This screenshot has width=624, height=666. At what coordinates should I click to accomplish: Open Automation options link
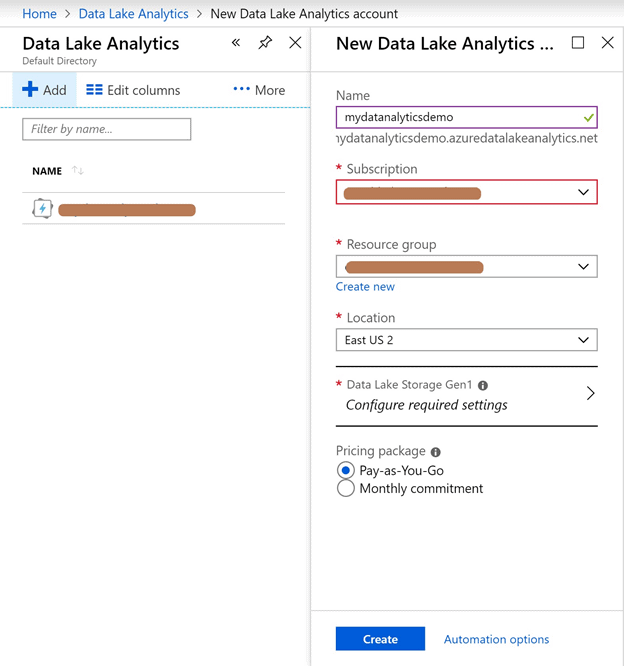click(496, 639)
